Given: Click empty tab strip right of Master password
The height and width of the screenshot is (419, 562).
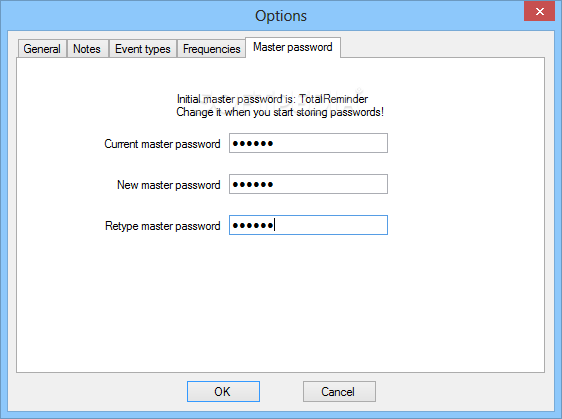Looking at the screenshot, I should 443,47.
